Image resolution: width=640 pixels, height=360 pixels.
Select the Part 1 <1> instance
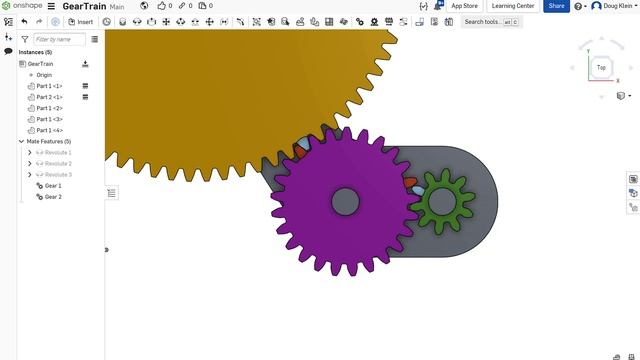tap(49, 86)
